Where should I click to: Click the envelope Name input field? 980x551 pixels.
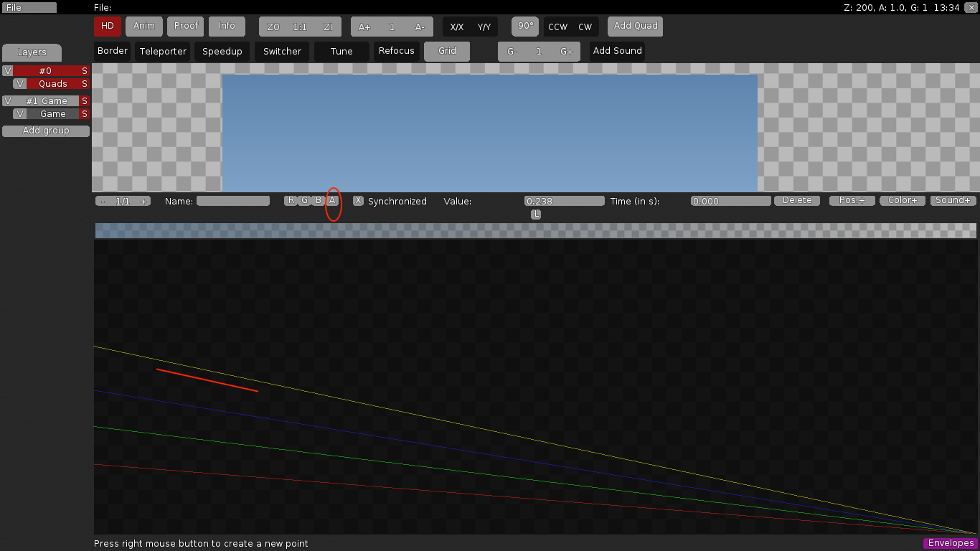coord(233,202)
